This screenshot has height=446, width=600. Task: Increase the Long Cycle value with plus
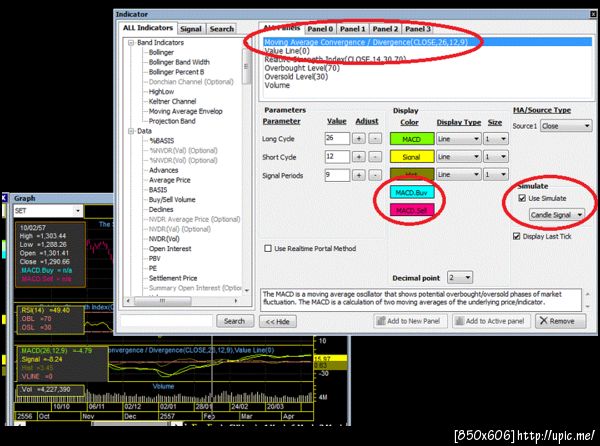(359, 138)
